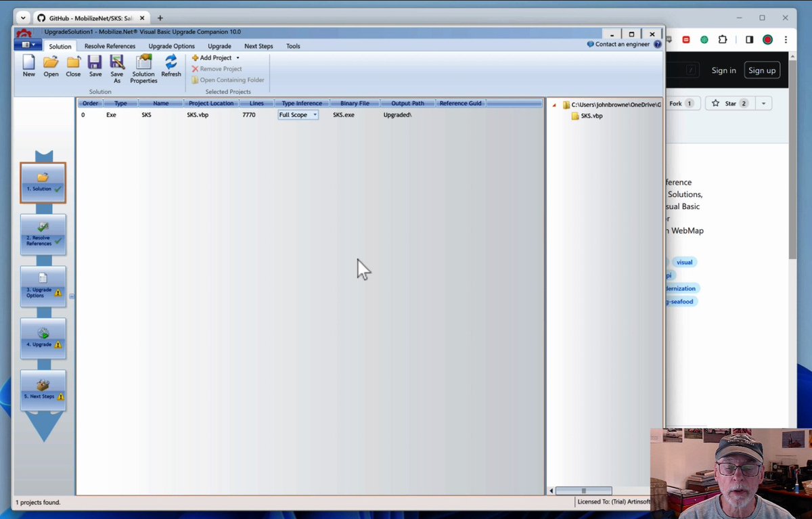Collapse the C:\Users tree root node

point(555,105)
